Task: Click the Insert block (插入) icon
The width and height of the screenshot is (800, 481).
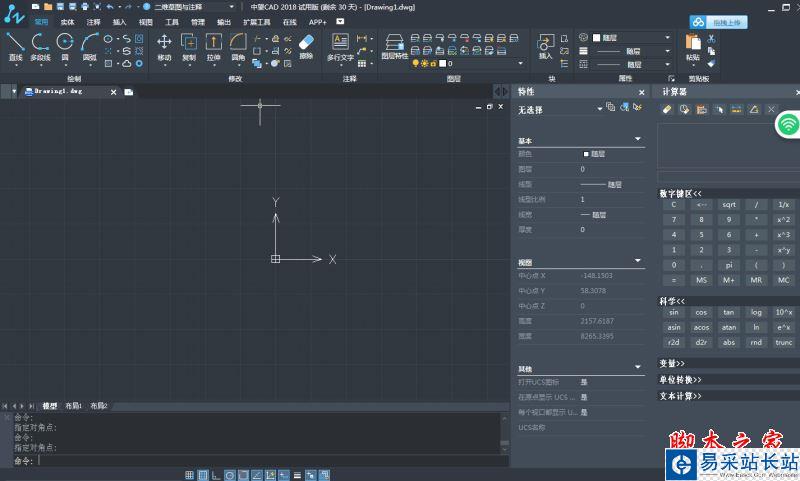Action: (x=545, y=46)
